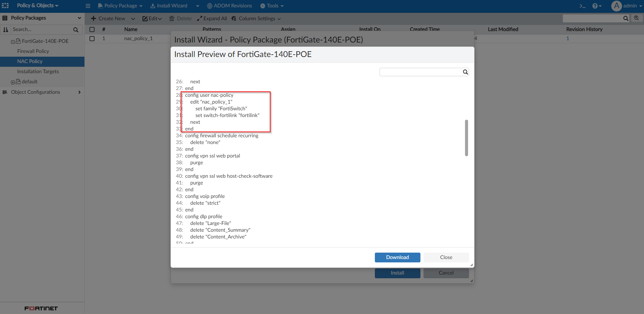Click the Revision History column header

tap(584, 29)
